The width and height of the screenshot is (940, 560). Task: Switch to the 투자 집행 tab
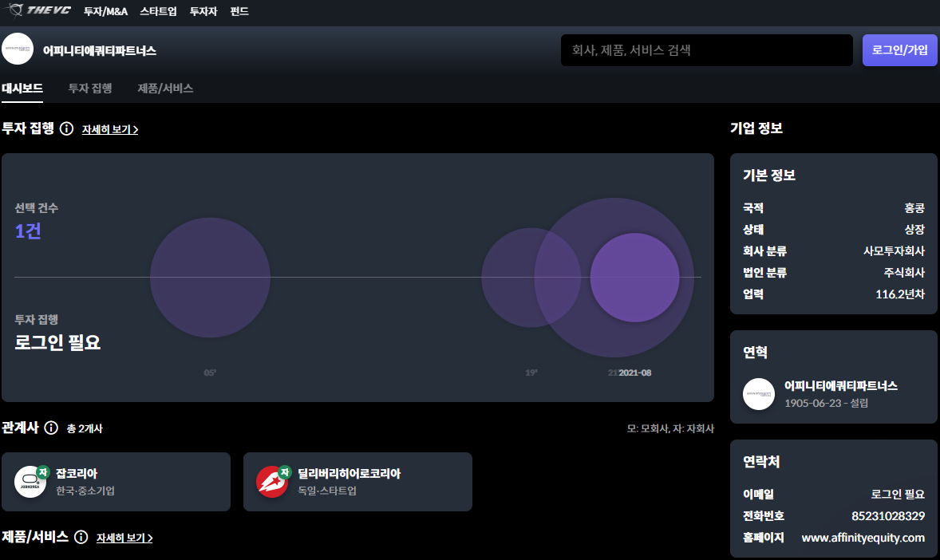tap(90, 89)
